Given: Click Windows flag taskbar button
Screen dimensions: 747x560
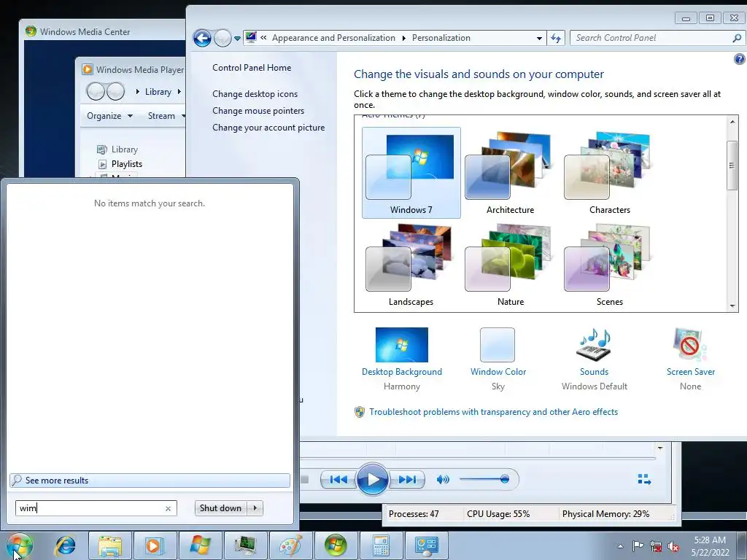Looking at the screenshot, I should (200, 545).
